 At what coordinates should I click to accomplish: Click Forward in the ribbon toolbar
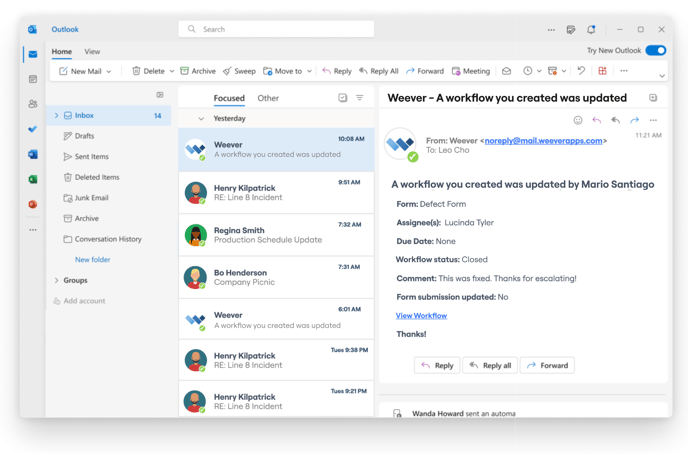425,71
